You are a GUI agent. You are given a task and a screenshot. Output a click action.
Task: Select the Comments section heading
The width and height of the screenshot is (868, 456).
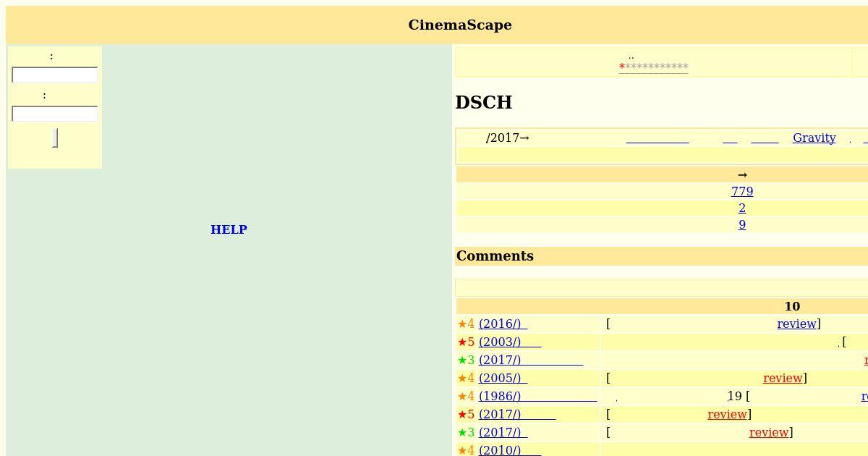pos(495,256)
